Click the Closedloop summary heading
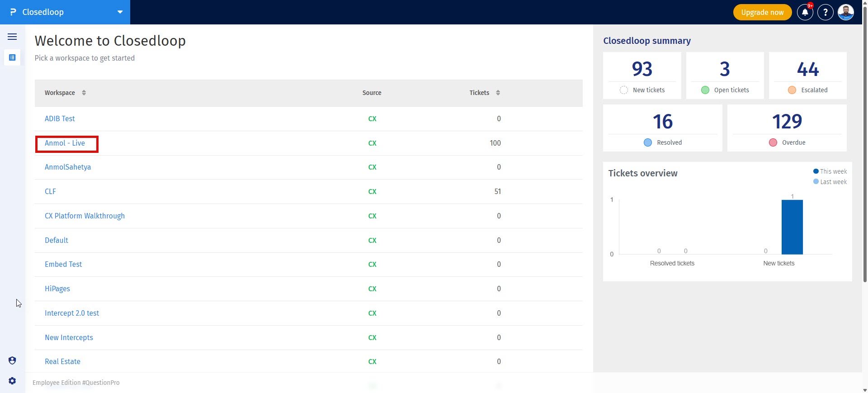Screen dimensions: 868x393 (x=647, y=41)
